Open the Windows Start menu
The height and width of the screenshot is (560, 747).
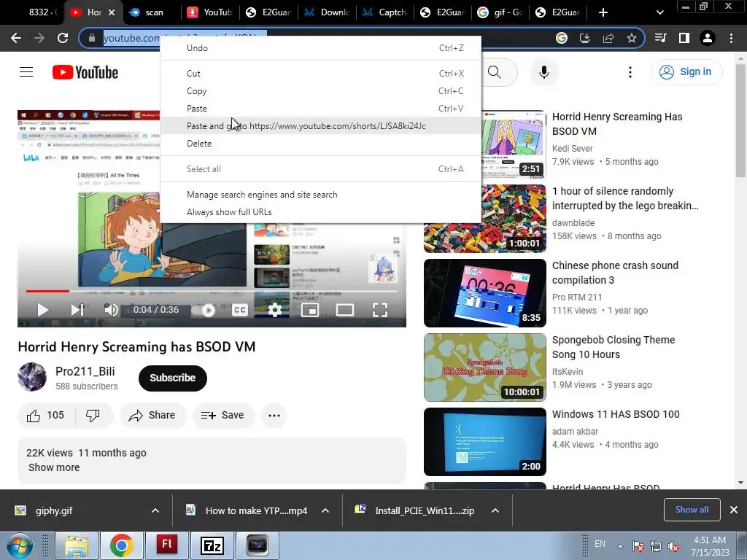[x=19, y=545]
